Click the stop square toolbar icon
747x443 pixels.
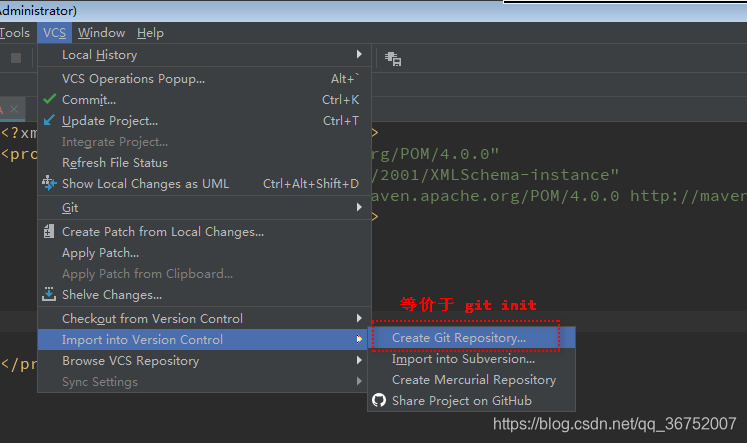(x=16, y=58)
